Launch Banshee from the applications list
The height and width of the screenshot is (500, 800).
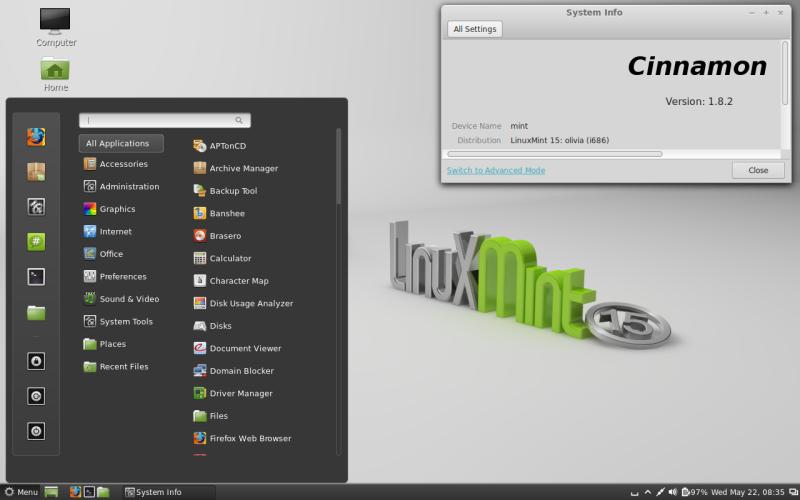[226, 213]
